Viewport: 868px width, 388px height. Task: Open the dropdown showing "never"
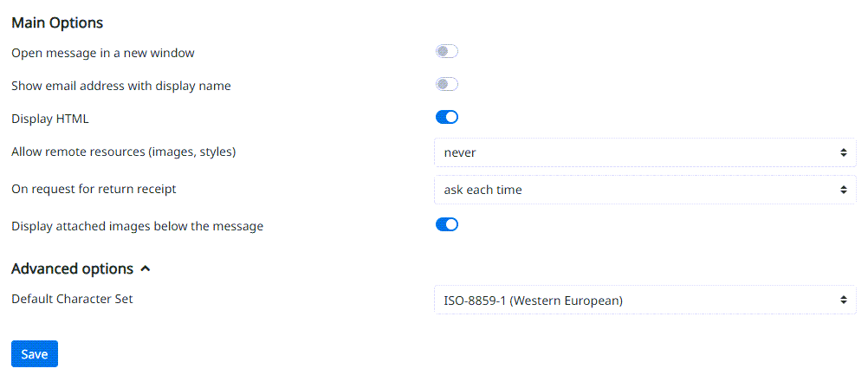tap(645, 152)
